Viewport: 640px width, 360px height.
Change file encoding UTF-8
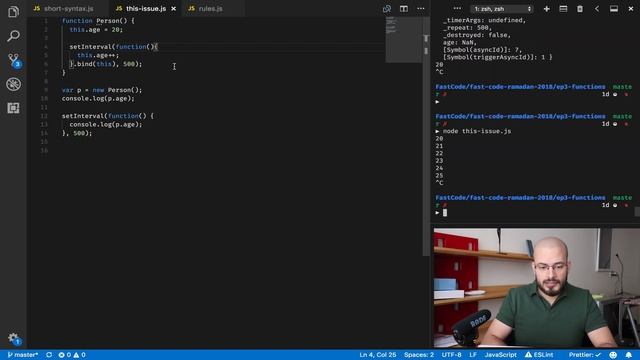click(451, 355)
